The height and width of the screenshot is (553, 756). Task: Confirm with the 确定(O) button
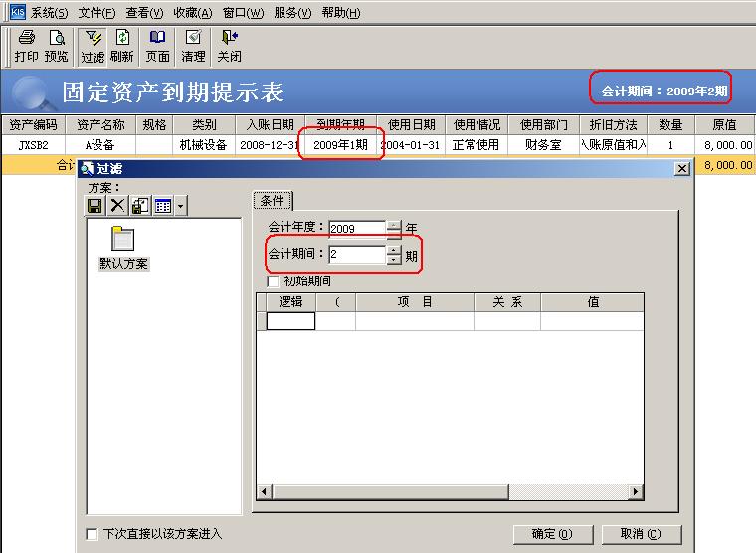click(552, 534)
